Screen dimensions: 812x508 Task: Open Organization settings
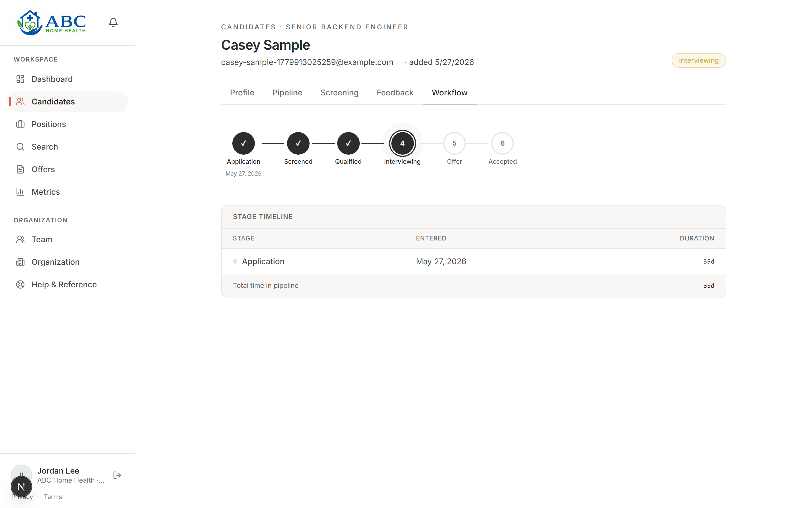tap(67, 262)
